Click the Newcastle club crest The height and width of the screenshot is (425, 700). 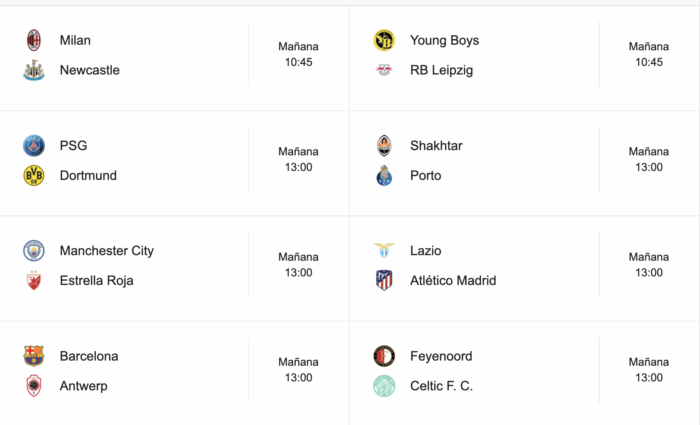tap(34, 70)
